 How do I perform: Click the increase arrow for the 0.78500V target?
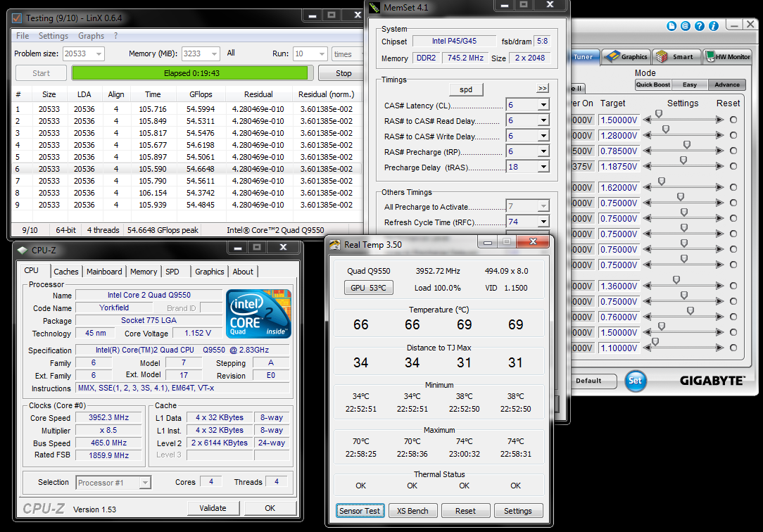pos(719,151)
